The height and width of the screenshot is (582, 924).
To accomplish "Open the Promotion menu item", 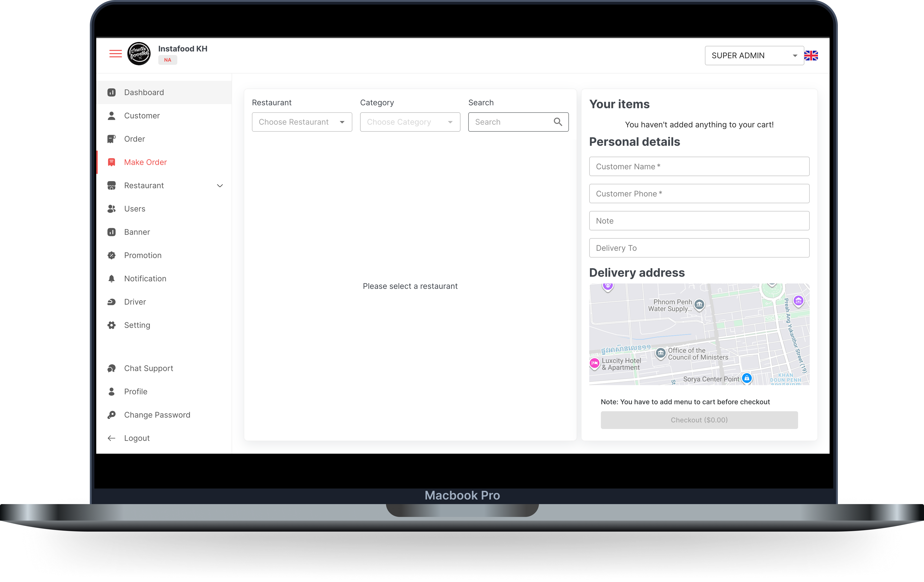I will (164, 255).
